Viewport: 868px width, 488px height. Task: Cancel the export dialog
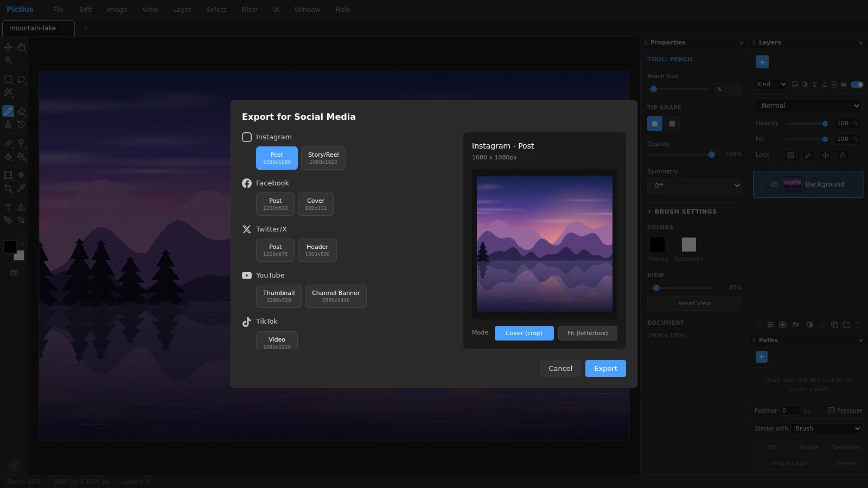[560, 369]
